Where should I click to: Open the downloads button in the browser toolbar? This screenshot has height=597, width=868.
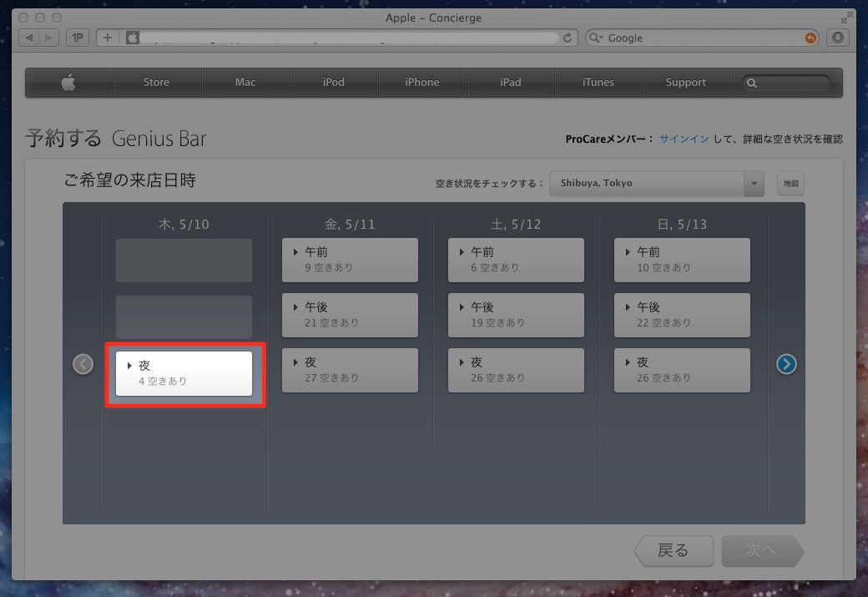(838, 38)
